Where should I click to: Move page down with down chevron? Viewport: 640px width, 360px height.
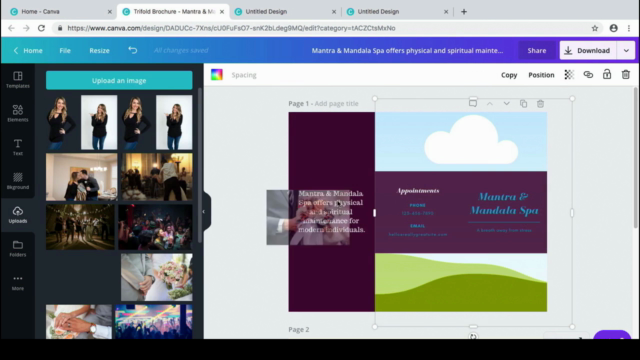point(507,104)
